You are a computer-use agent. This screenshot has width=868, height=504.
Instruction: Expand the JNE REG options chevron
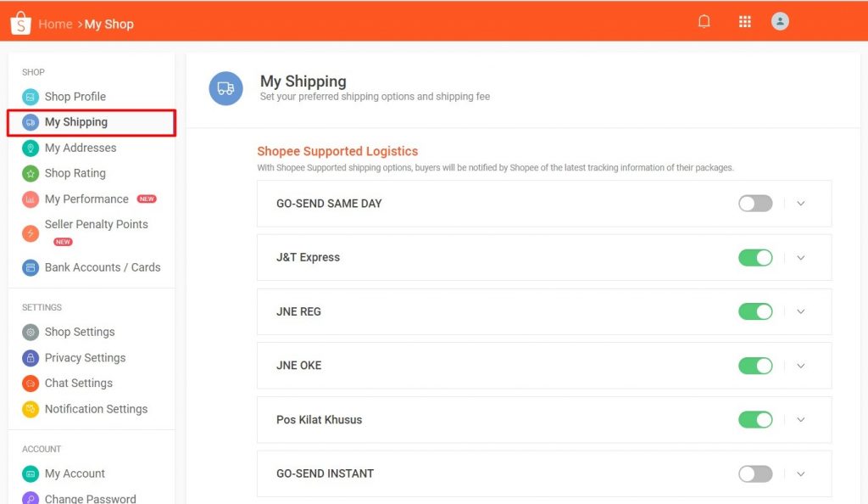pos(800,311)
